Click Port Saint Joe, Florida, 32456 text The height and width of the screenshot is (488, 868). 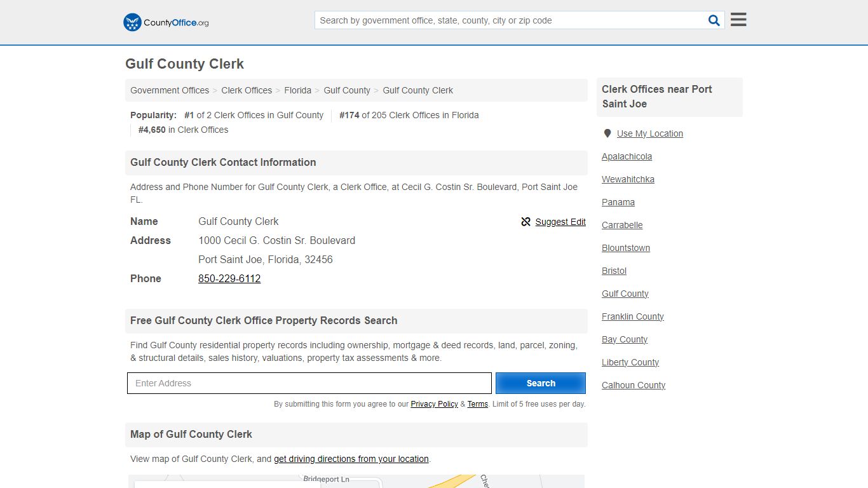[x=266, y=259]
